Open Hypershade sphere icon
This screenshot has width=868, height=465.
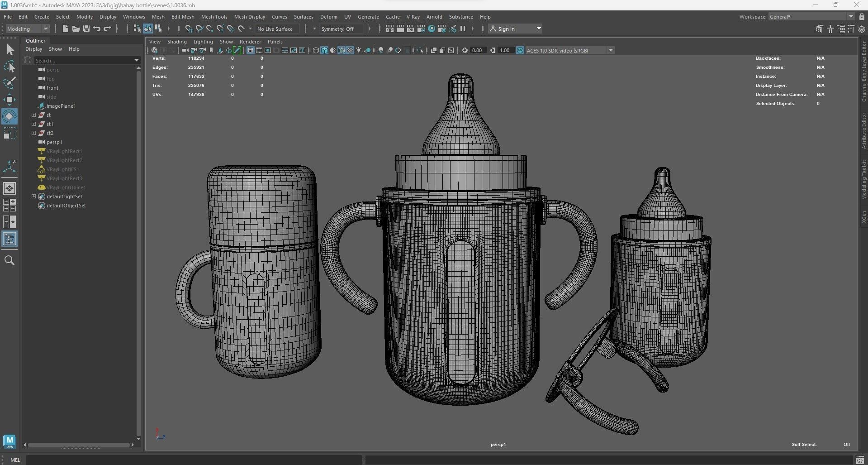coord(432,29)
